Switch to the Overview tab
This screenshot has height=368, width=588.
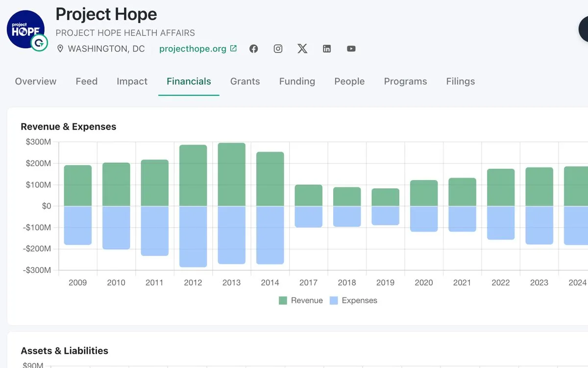pyautogui.click(x=36, y=81)
